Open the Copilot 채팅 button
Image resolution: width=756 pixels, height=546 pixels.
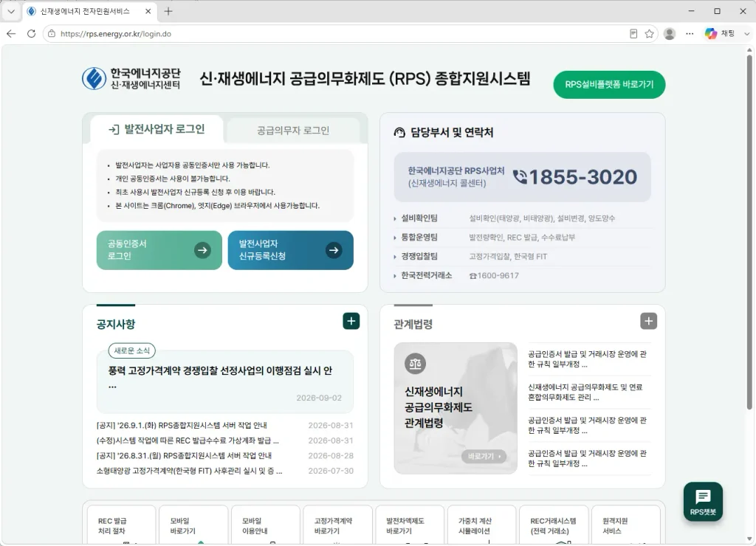(719, 34)
